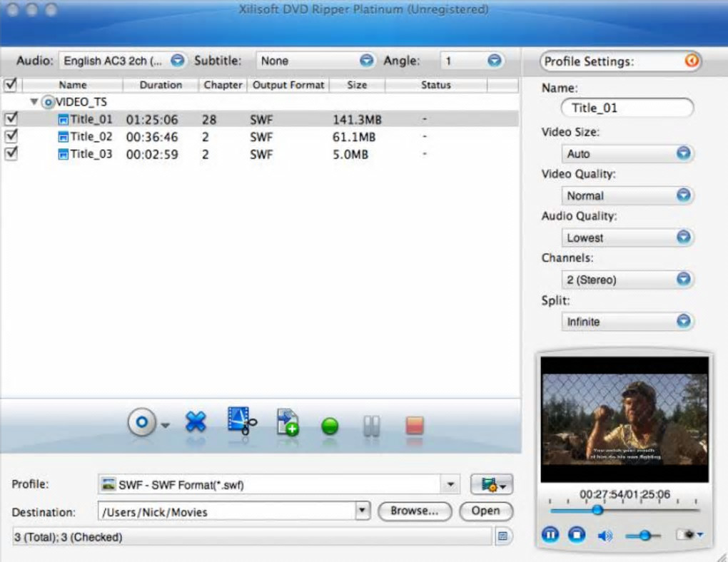Viewport: 728px width, 562px height.
Task: Click the Open destination button
Action: coord(485,511)
